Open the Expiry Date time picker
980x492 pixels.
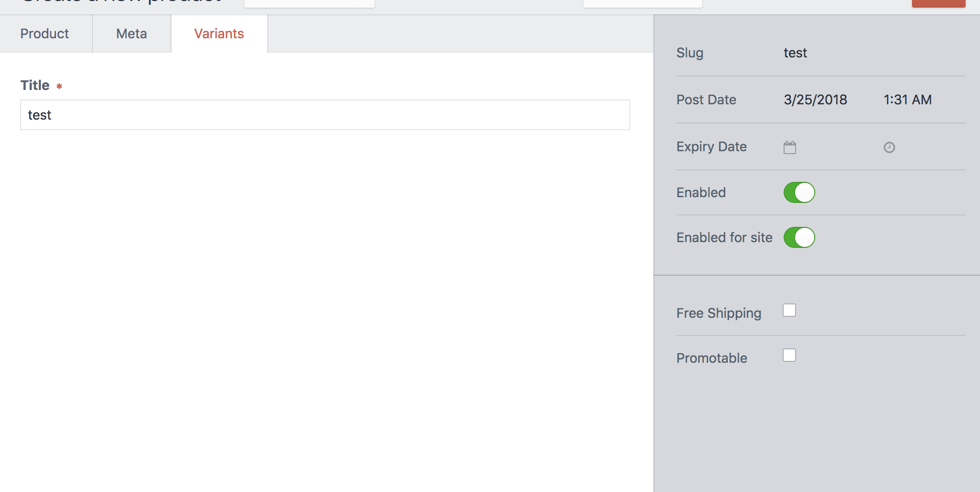[889, 147]
